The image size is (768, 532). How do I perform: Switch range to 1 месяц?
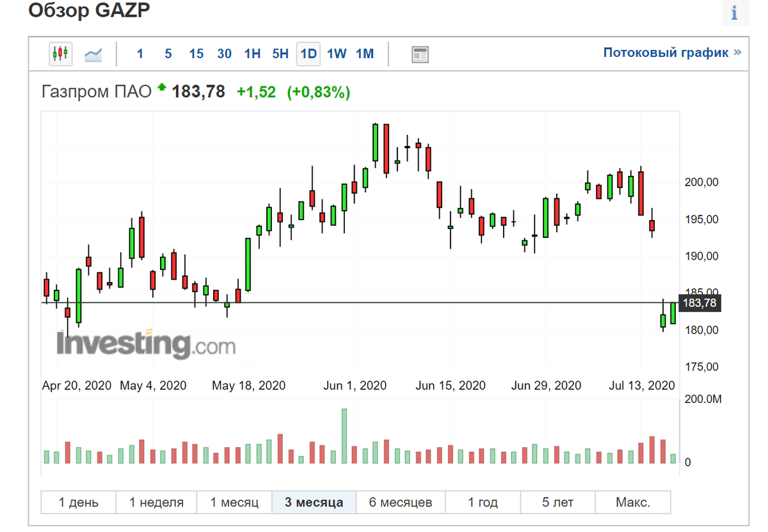pos(234,503)
